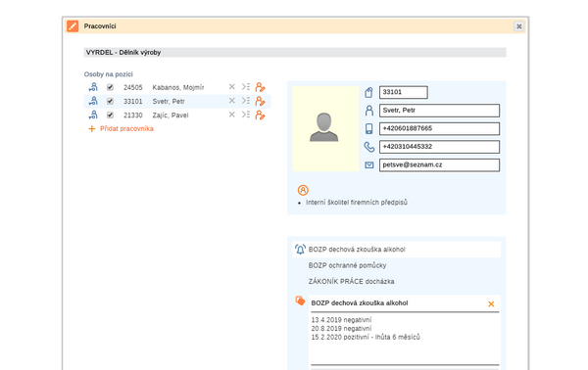The image size is (588, 370).
Task: Edit person Svetr, Petr via orange icon
Action: pos(260,101)
